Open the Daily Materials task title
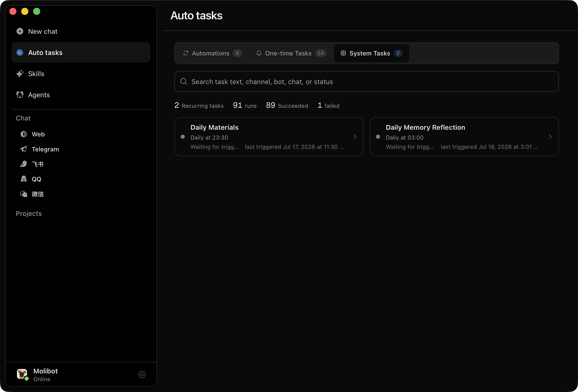578x392 pixels. tap(214, 127)
